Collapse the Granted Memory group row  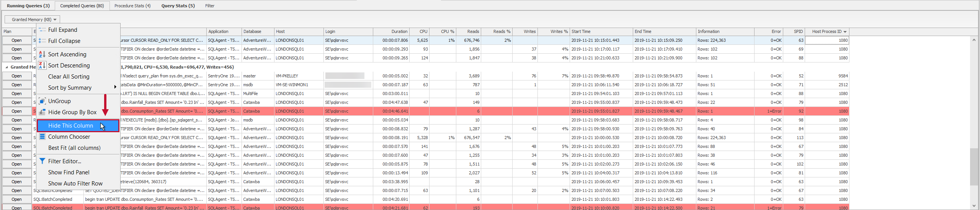pos(7,67)
